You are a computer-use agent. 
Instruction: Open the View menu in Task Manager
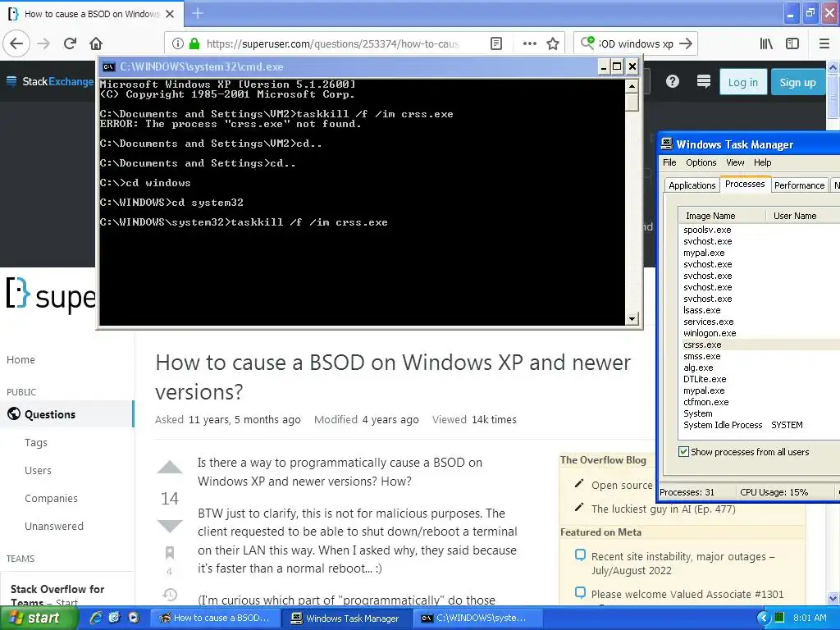pyautogui.click(x=735, y=162)
